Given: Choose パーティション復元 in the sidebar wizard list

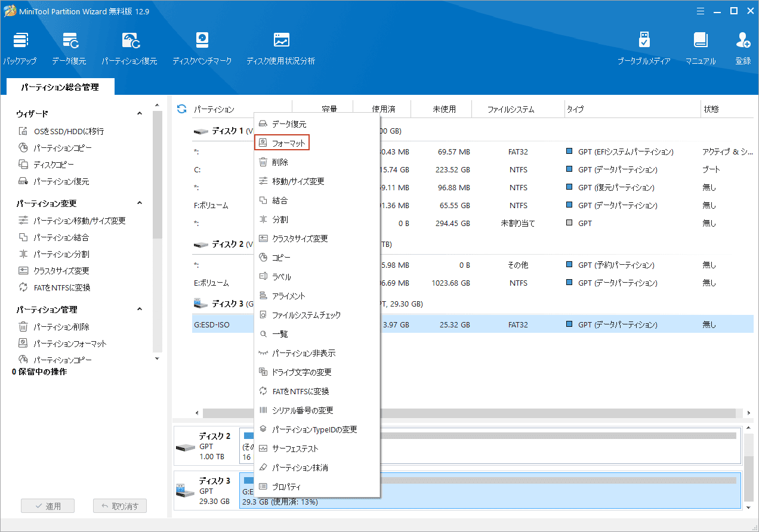Looking at the screenshot, I should (54, 181).
